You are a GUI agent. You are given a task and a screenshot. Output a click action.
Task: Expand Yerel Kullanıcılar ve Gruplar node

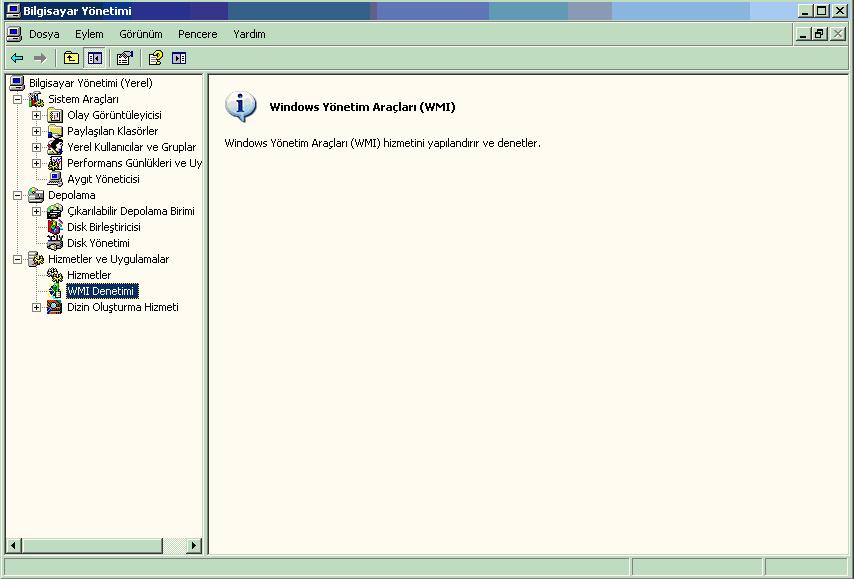point(36,148)
